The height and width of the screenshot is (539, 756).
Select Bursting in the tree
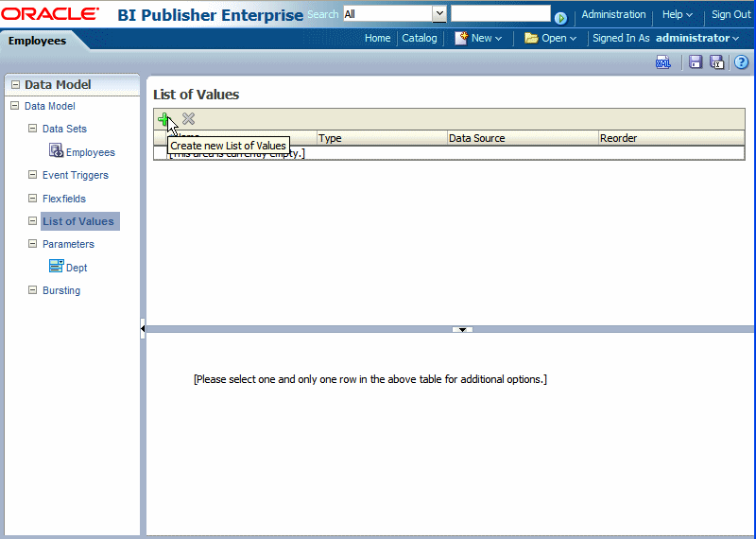pos(61,290)
